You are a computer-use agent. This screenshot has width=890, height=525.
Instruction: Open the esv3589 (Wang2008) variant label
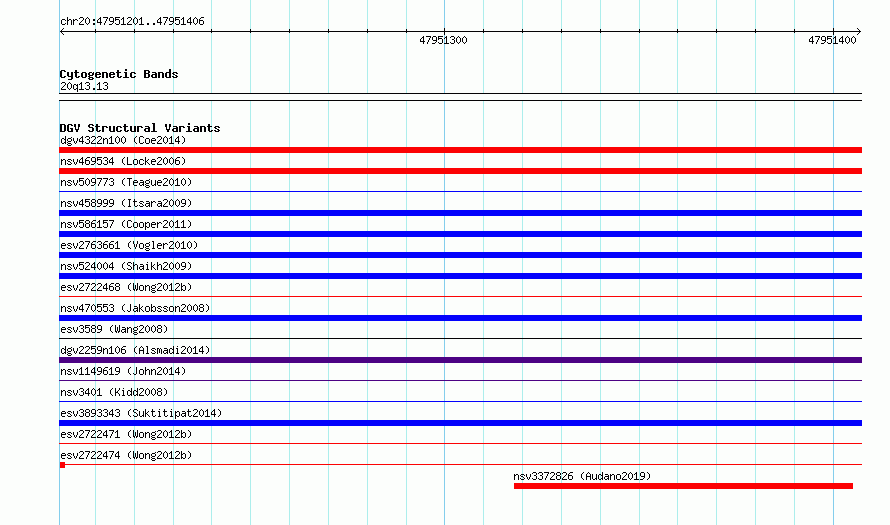[x=114, y=329]
